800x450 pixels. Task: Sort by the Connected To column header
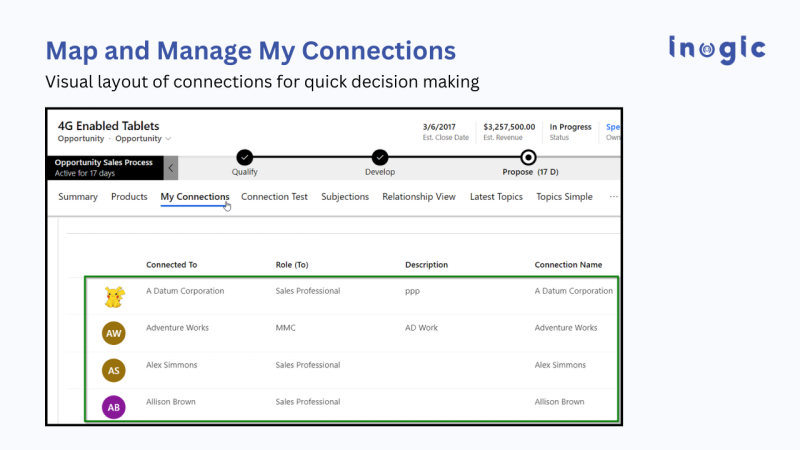point(171,265)
